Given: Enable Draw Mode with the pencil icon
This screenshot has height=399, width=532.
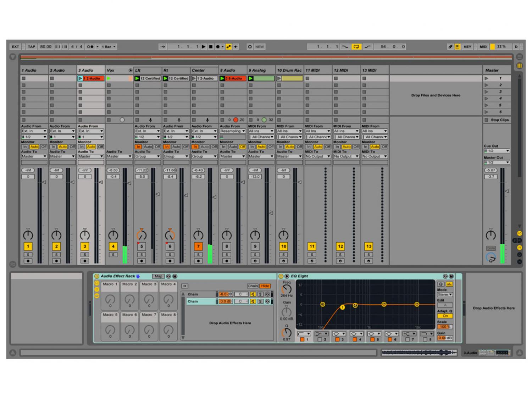Looking at the screenshot, I should tap(450, 46).
